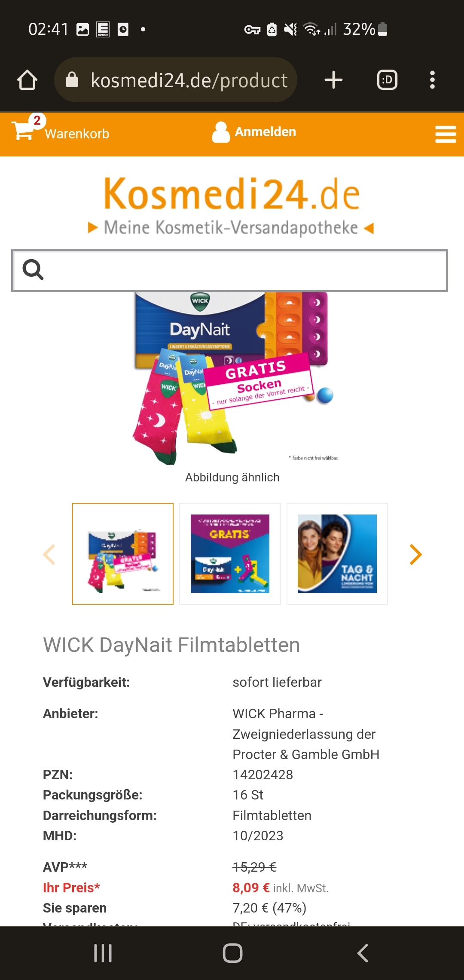This screenshot has height=980, width=464.
Task: Tap the main DayNait product image
Action: pyautogui.click(x=232, y=378)
